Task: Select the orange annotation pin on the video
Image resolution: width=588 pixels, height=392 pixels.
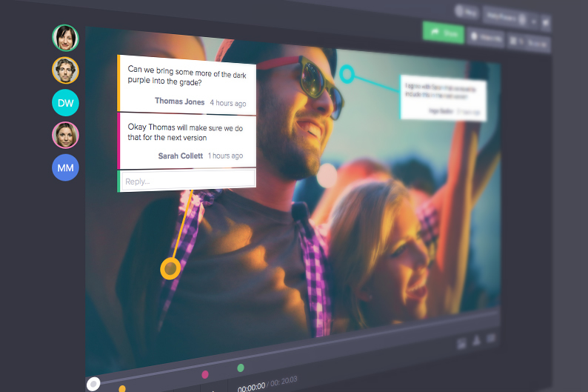Action: (x=170, y=268)
